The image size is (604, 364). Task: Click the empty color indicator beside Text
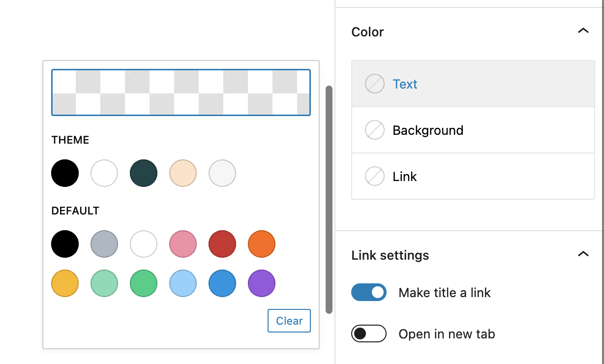(x=374, y=84)
